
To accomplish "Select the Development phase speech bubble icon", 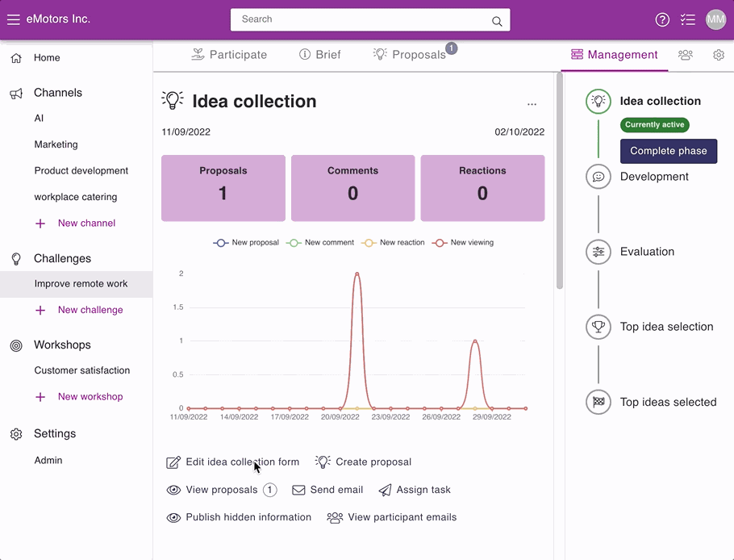I will coord(598,177).
